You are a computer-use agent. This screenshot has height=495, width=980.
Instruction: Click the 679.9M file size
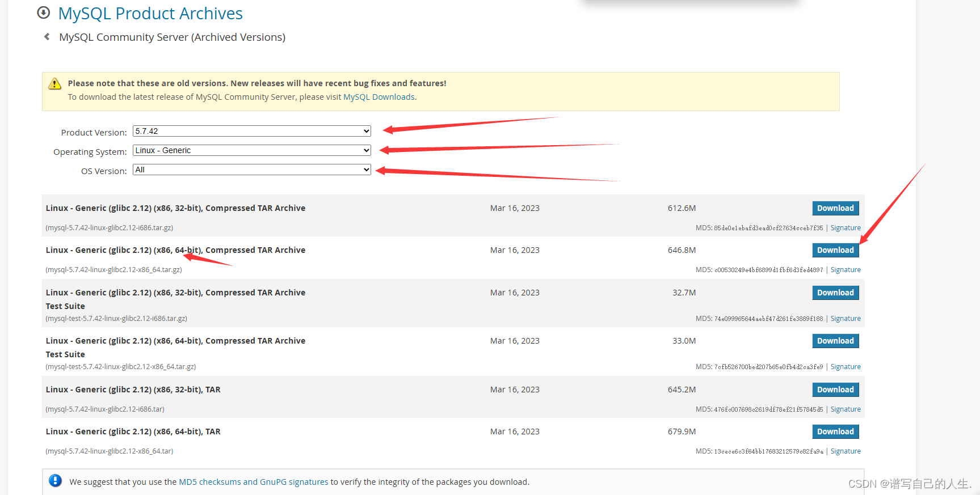pos(682,431)
